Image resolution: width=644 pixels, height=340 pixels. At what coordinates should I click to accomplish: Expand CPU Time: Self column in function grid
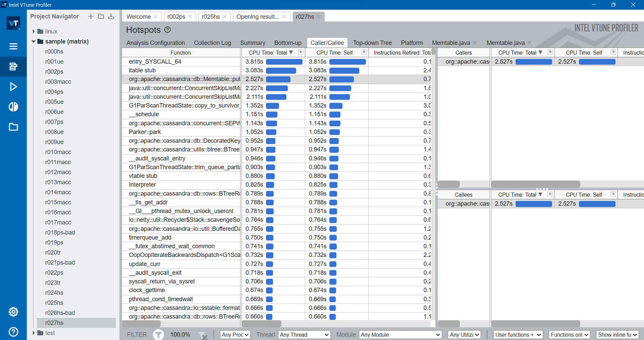point(364,52)
